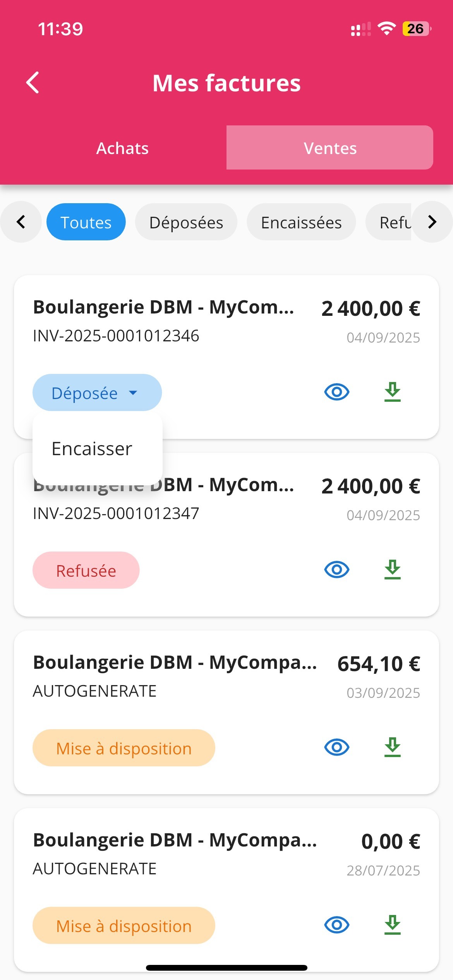Download invoice INV-2025-0001012346

392,392
